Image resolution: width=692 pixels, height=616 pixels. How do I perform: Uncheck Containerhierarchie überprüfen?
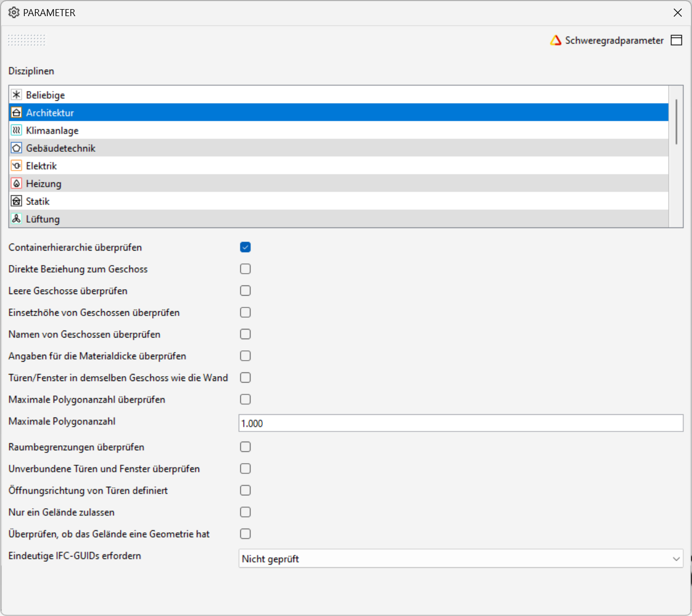click(245, 247)
